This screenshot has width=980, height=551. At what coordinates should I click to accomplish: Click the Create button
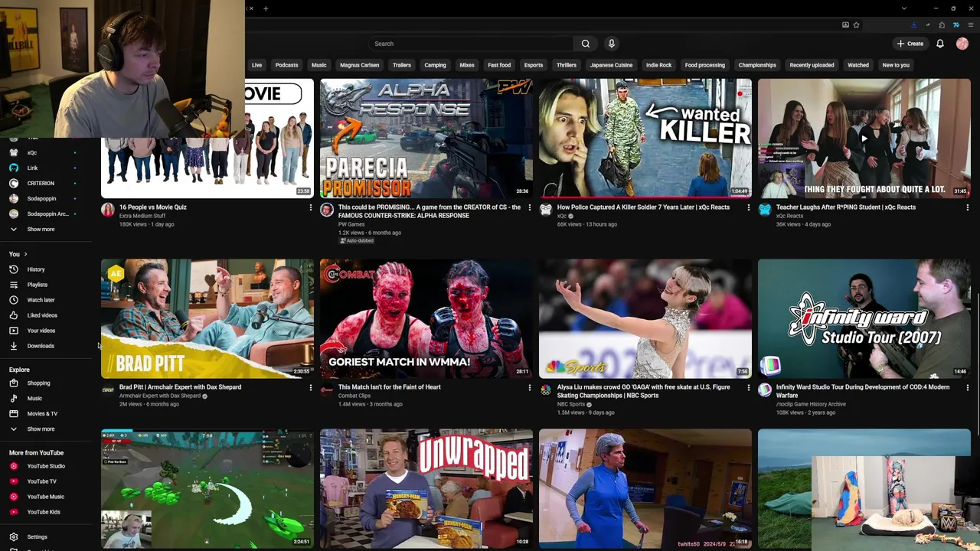click(x=910, y=44)
